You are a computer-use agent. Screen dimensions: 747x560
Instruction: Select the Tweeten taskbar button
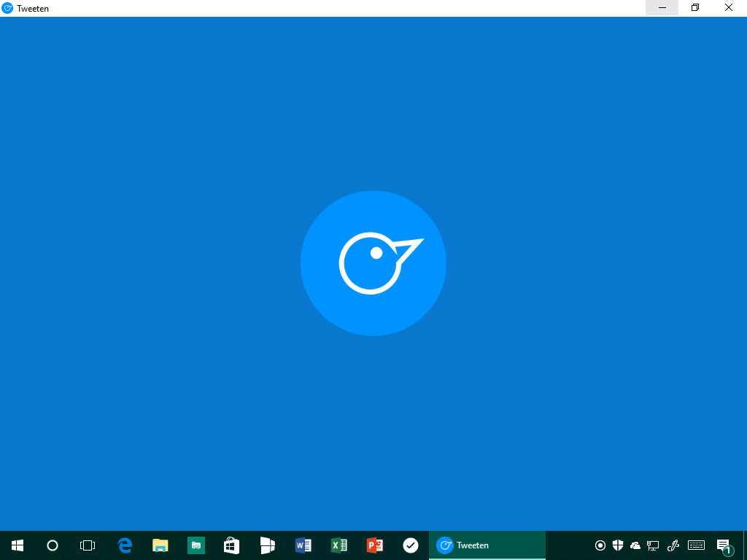click(x=487, y=545)
